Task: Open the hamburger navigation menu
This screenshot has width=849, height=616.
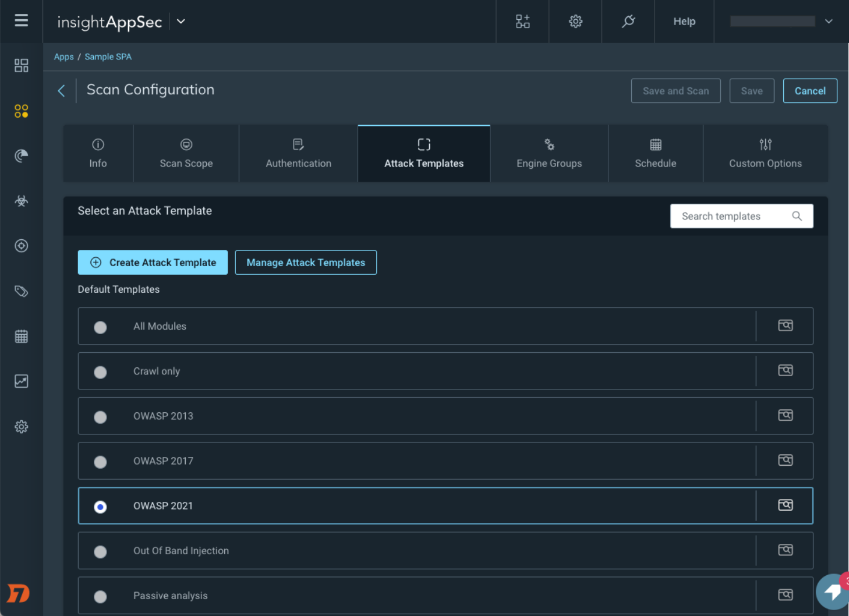Action: point(22,21)
